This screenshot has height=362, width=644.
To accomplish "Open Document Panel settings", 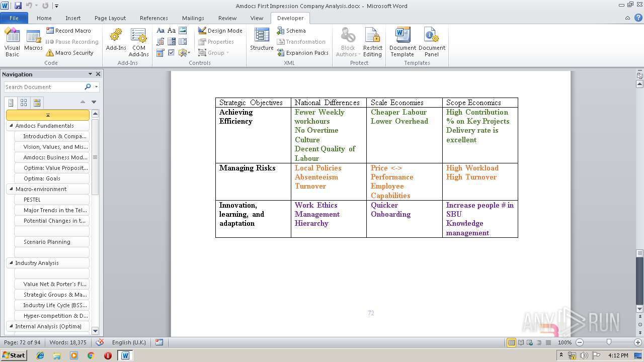I will 432,42.
